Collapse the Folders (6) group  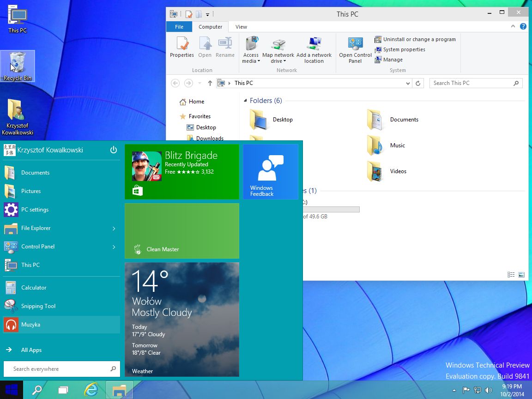[x=245, y=100]
